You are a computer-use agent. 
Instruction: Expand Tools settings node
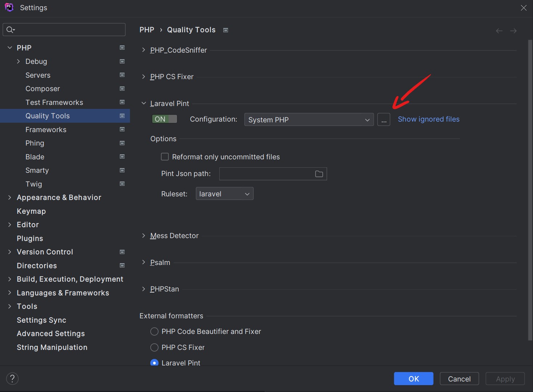point(10,306)
